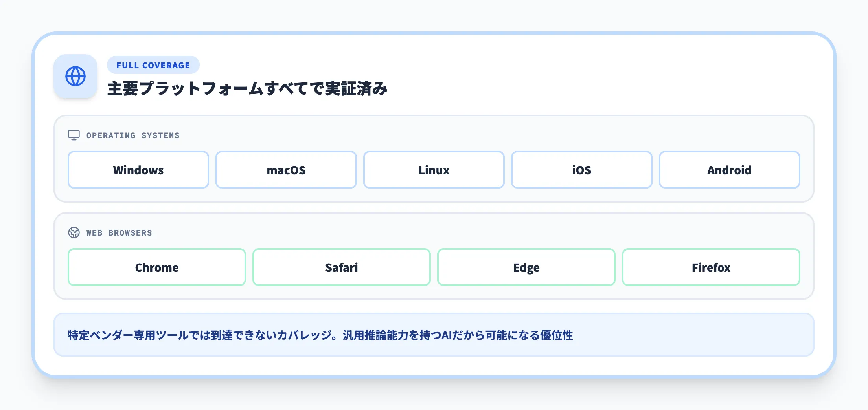Click the Chrome browser card
This screenshot has width=868, height=410.
pyautogui.click(x=156, y=267)
